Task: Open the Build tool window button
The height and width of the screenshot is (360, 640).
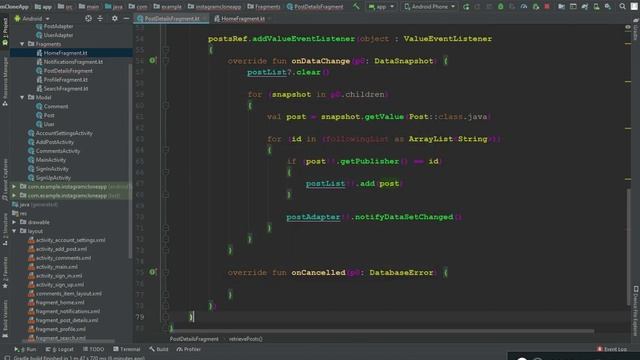Action: [159, 349]
